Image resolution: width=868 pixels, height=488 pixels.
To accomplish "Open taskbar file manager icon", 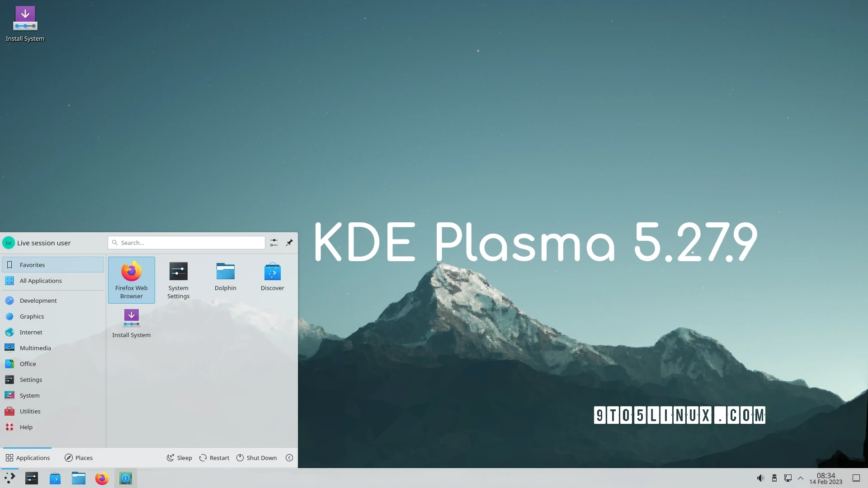I will 78,478.
